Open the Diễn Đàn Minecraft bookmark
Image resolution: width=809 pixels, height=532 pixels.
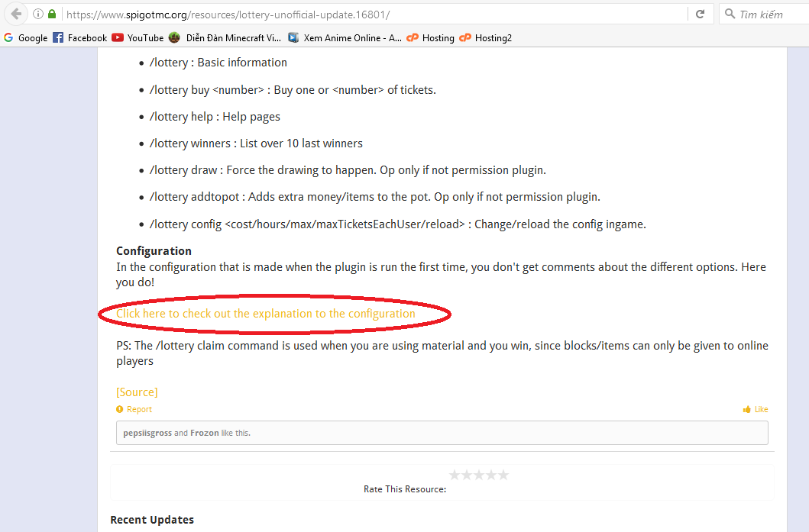tap(225, 37)
